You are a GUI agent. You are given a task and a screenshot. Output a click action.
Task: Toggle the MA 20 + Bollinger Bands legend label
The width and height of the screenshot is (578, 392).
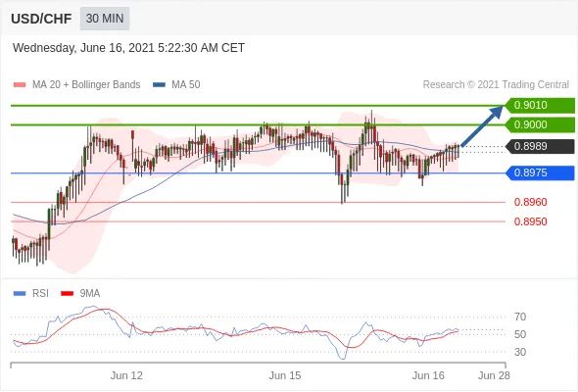click(86, 85)
